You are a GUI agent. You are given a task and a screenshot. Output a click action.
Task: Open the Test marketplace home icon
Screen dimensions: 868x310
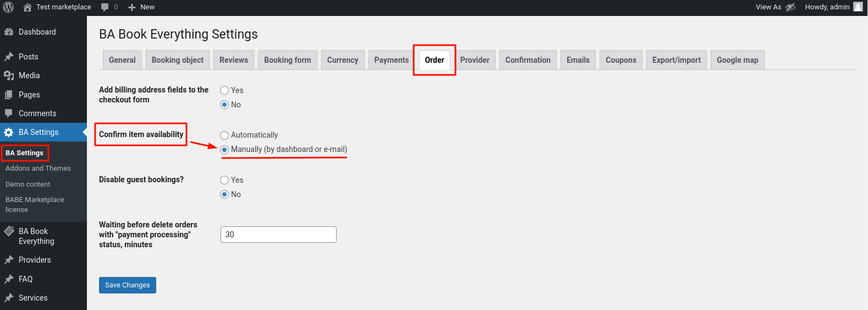coord(28,7)
